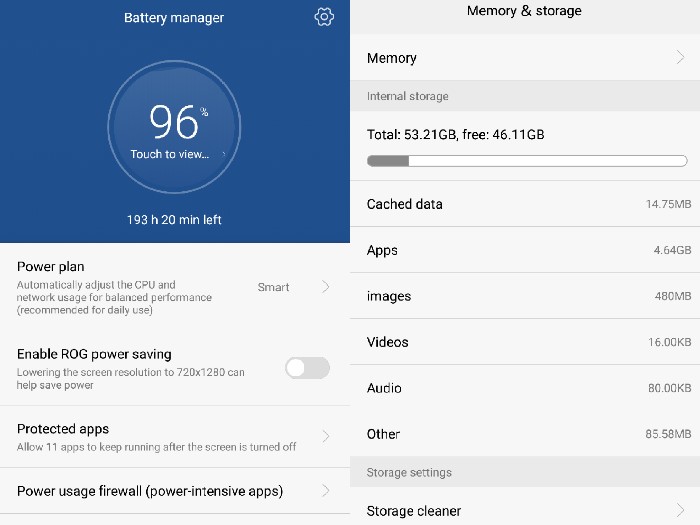Open Power usage firewall chevron

tap(326, 491)
